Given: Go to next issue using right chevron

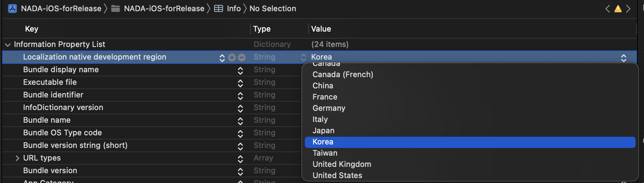Looking at the screenshot, I should point(628,9).
